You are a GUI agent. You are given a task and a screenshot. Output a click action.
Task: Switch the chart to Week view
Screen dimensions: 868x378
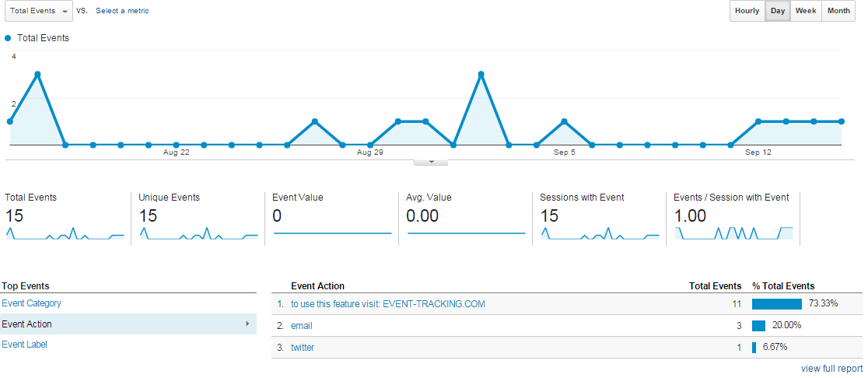(x=805, y=11)
